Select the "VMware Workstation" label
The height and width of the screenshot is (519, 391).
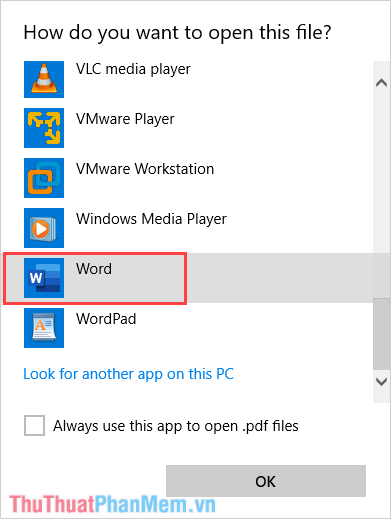(145, 169)
